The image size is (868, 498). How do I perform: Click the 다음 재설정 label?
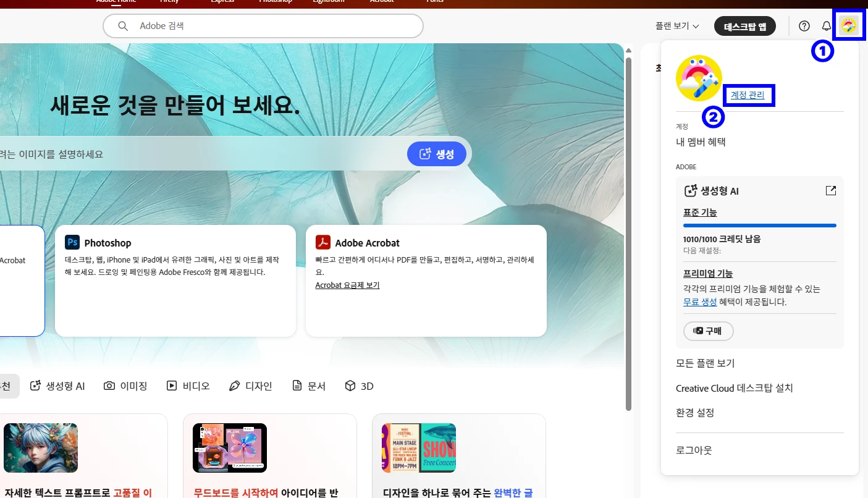click(702, 251)
